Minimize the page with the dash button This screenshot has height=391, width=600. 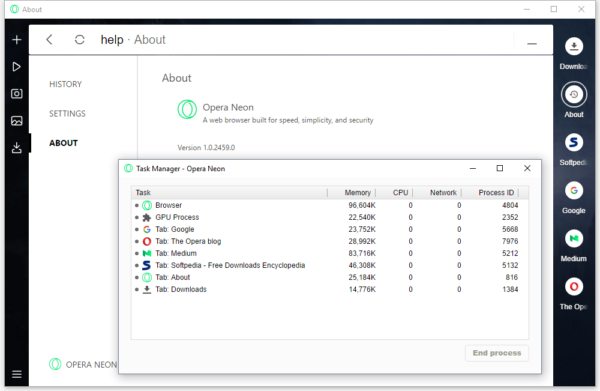(x=532, y=44)
